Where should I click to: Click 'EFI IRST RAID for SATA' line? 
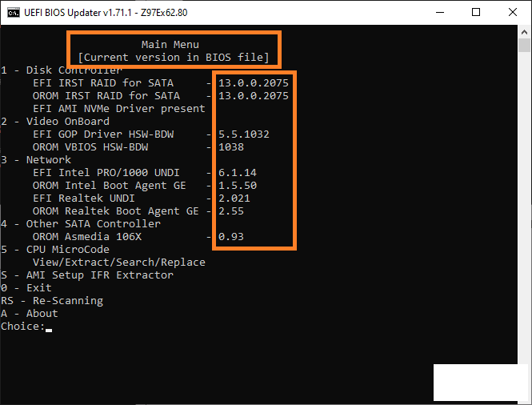[103, 82]
